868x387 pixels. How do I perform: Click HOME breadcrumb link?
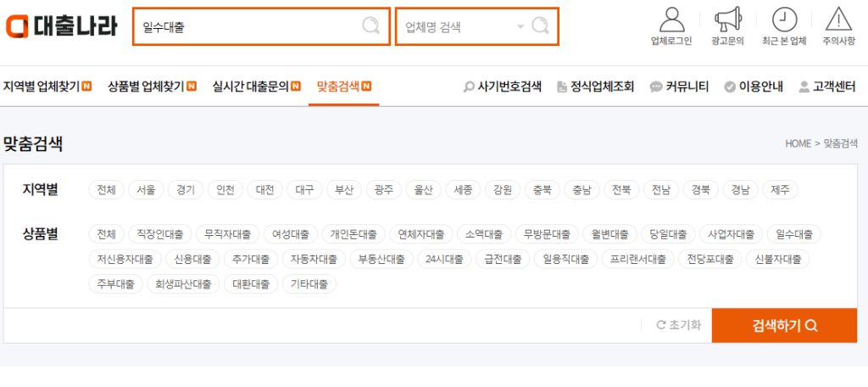point(798,143)
